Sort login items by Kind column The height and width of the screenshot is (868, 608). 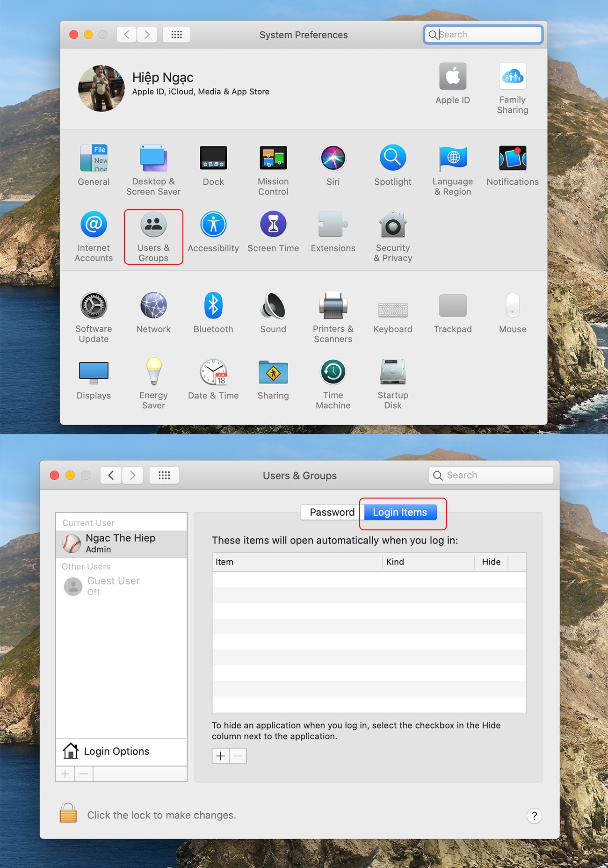point(429,562)
